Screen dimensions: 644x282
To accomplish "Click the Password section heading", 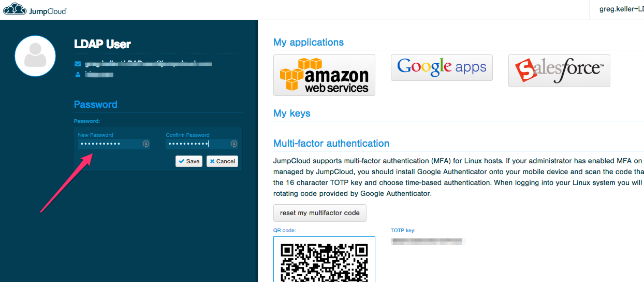I will click(96, 104).
